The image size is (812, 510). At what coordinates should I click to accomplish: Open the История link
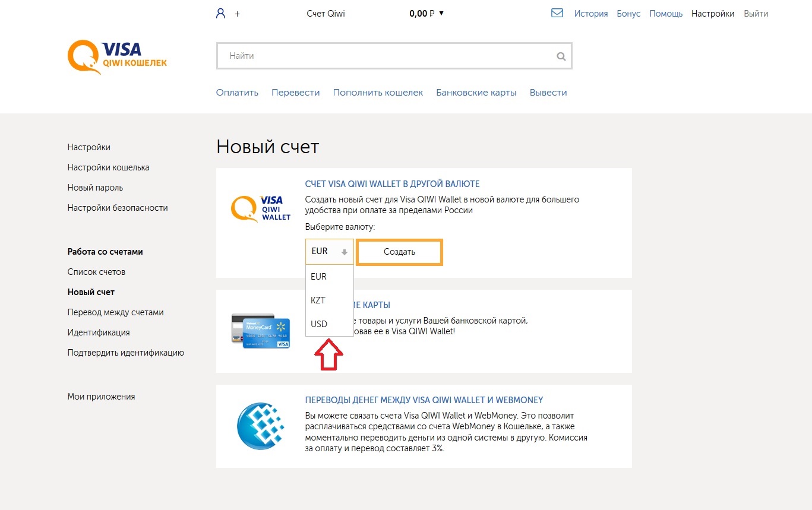tap(591, 14)
